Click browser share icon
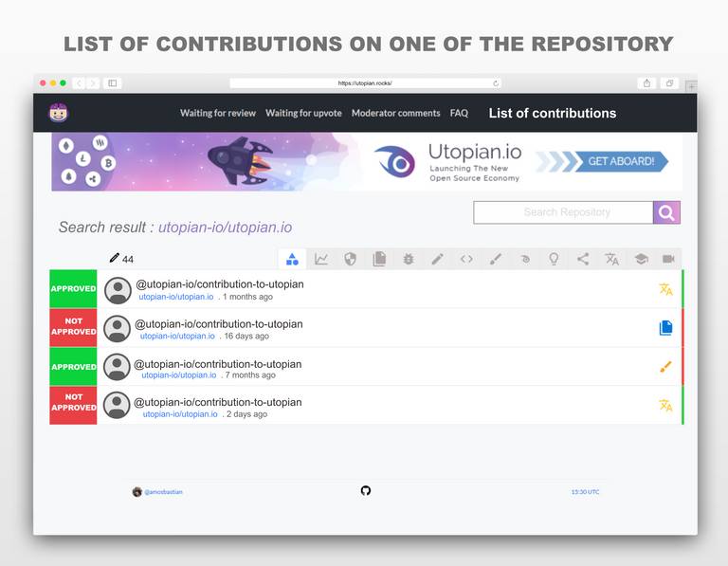The width and height of the screenshot is (728, 566). coord(646,83)
